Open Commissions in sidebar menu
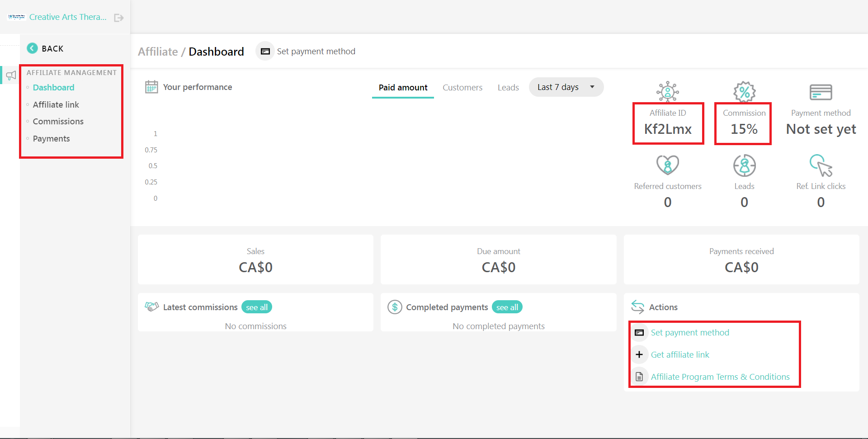This screenshot has height=439, width=868. click(x=58, y=121)
